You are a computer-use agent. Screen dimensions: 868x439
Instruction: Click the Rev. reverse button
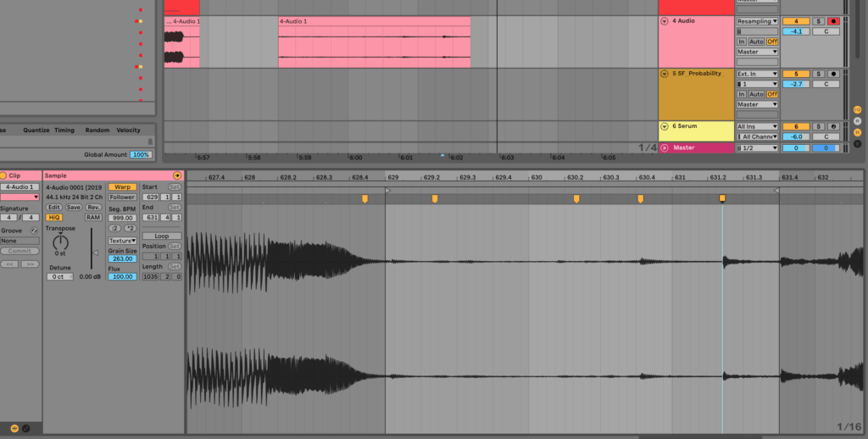pyautogui.click(x=93, y=207)
